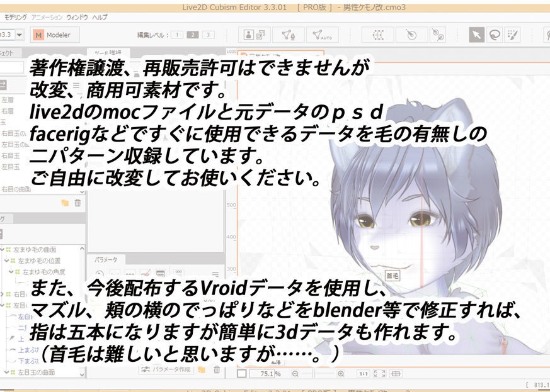Set edit level to 3
Viewport: 550px width, 392px height.
[x=208, y=35]
